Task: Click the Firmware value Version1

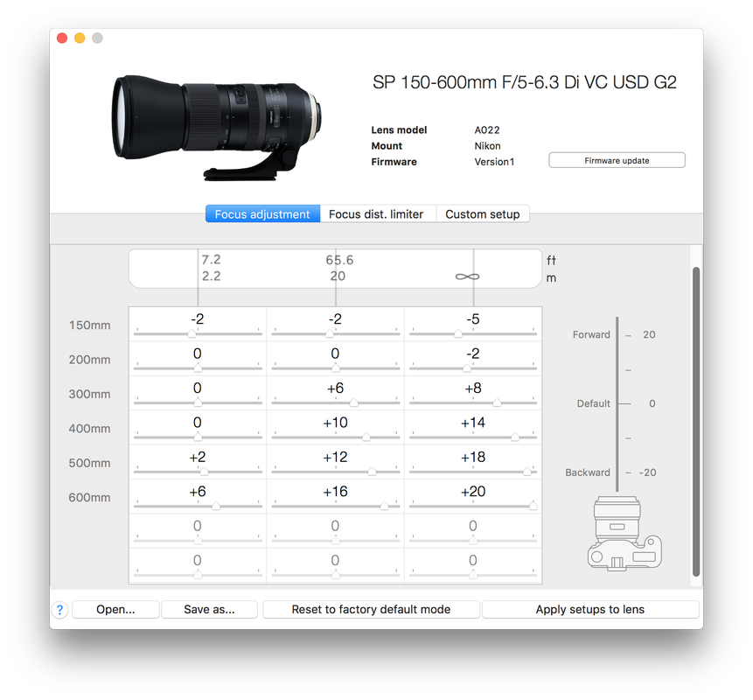Action: pyautogui.click(x=494, y=162)
